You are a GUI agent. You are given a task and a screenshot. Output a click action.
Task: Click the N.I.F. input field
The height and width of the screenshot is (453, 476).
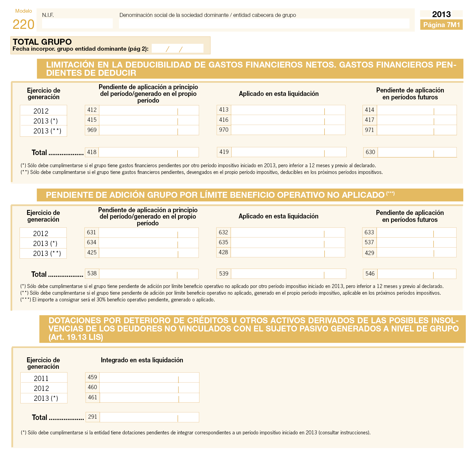[x=77, y=24]
